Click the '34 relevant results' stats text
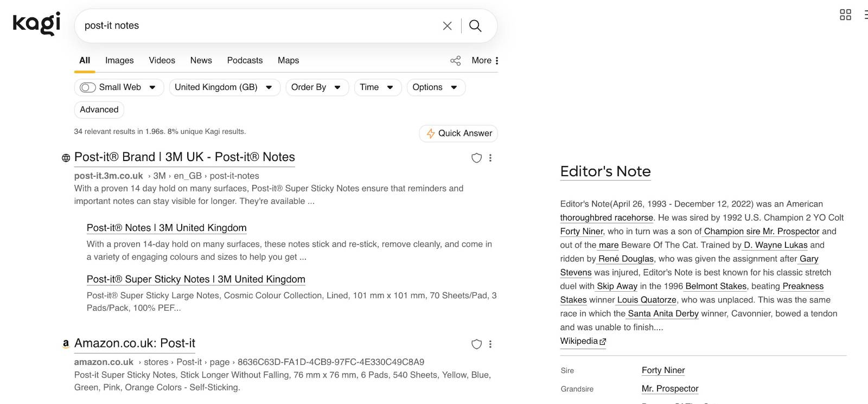868x404 pixels. pyautogui.click(x=159, y=131)
